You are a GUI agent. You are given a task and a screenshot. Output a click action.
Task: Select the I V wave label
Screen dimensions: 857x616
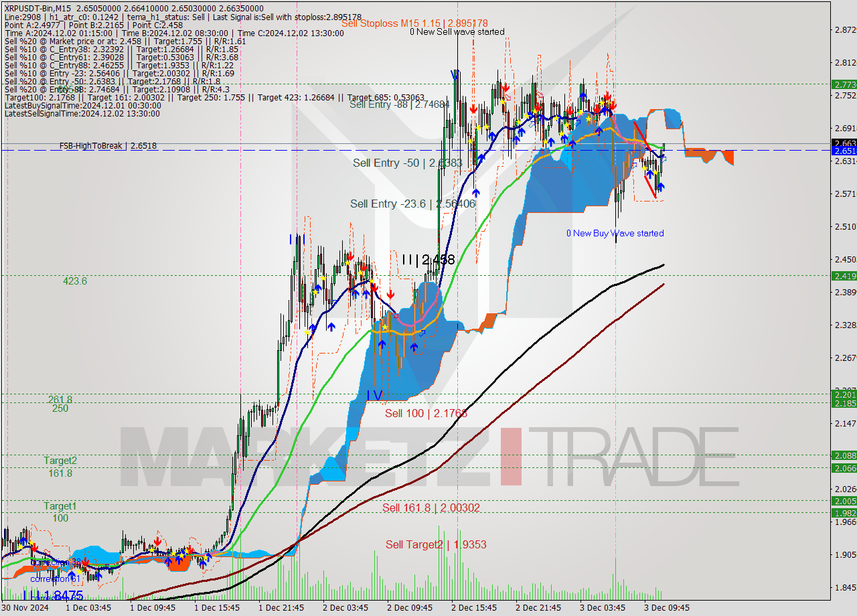click(374, 395)
